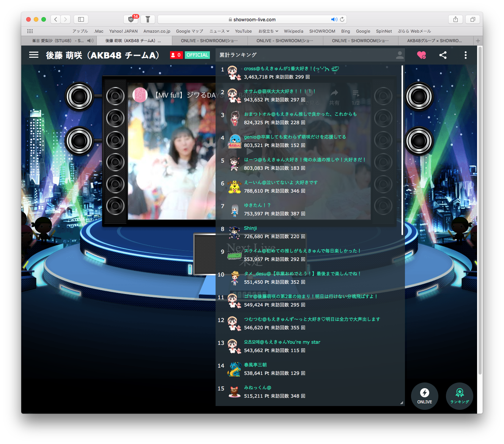Switch to the third tab, ONLIVE - SHOWROOM

pos(209,41)
